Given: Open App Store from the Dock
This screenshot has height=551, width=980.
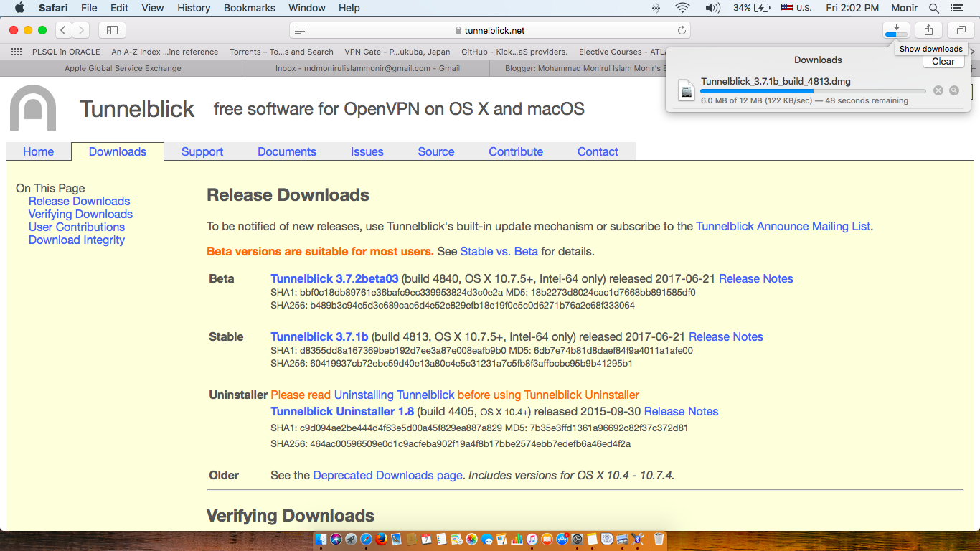Looking at the screenshot, I should pyautogui.click(x=562, y=539).
